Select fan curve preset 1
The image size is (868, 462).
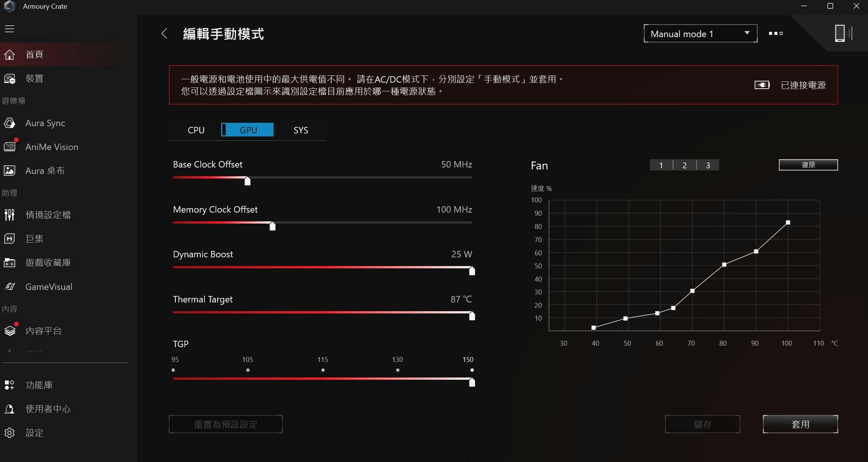point(661,165)
